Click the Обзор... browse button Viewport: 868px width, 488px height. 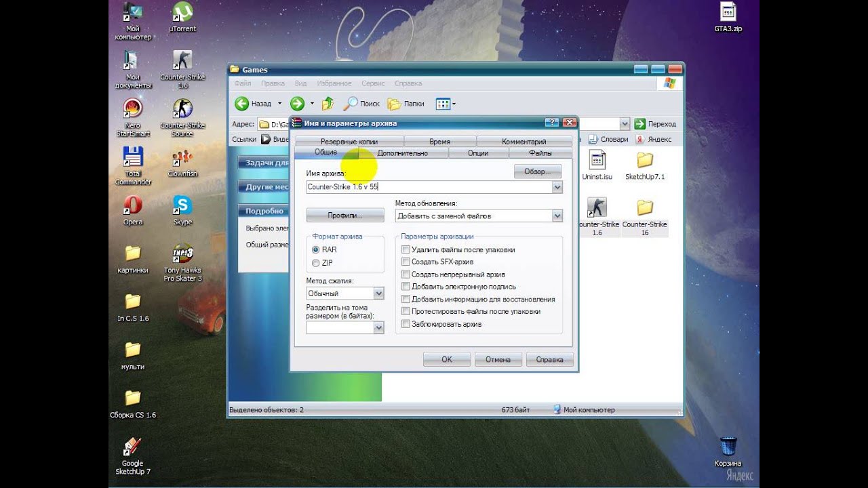[x=538, y=171]
